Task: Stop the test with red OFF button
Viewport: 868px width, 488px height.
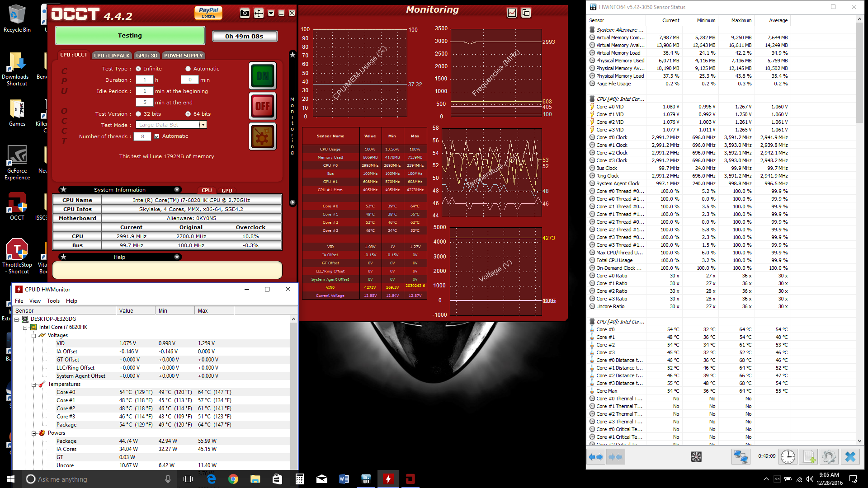Action: (263, 106)
